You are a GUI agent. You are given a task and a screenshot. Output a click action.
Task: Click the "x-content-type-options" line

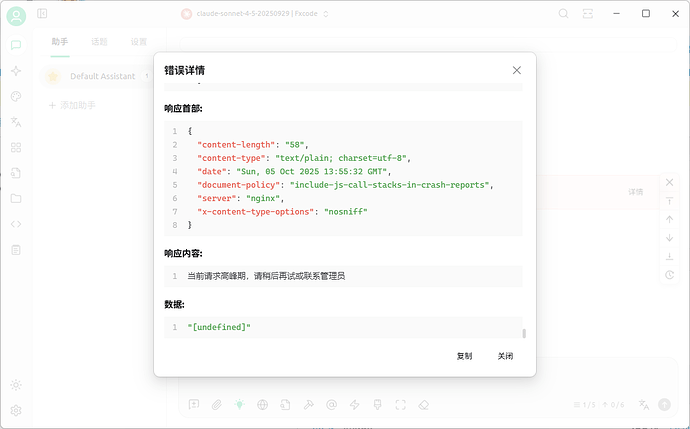click(x=282, y=212)
